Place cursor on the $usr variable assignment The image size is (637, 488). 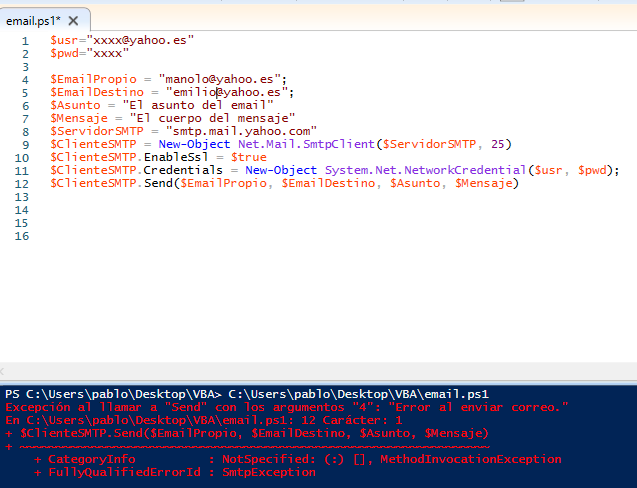click(x=63, y=40)
